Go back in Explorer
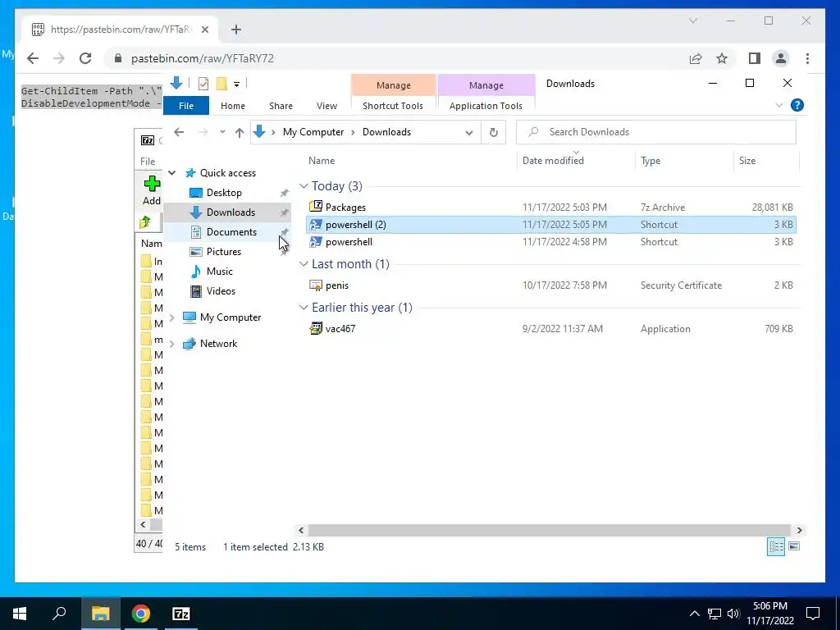This screenshot has height=630, width=840. pos(179,132)
